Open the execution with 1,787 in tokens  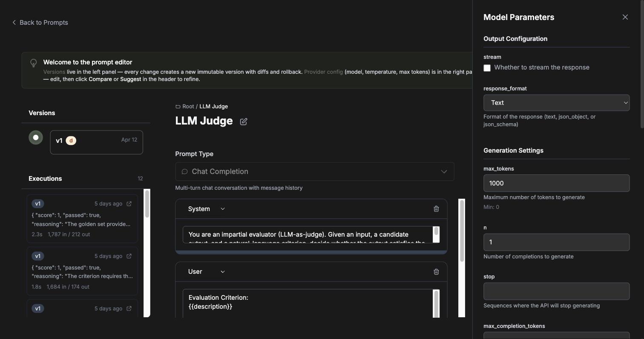(x=82, y=219)
